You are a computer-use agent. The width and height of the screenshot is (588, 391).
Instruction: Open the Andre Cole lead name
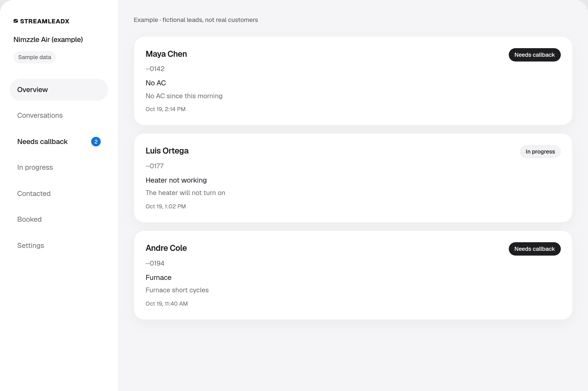pyautogui.click(x=166, y=248)
